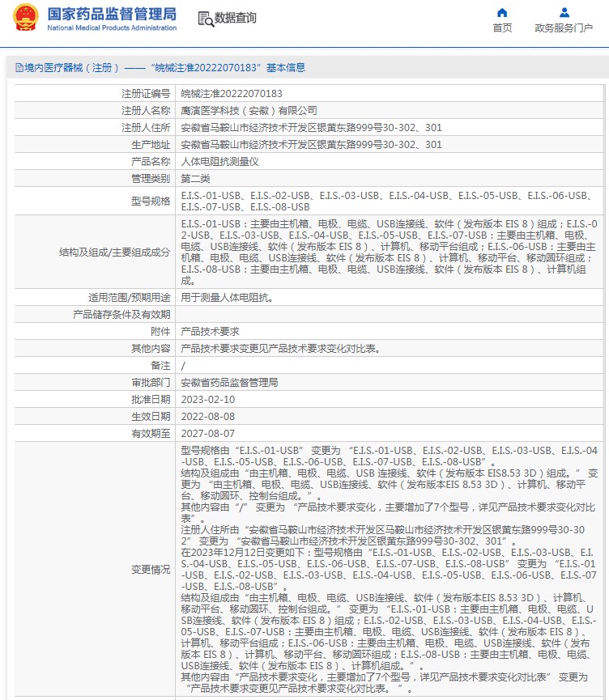Screen dimensions: 609x700
Task: Click the 注册人住所 address value
Action: click(x=311, y=128)
